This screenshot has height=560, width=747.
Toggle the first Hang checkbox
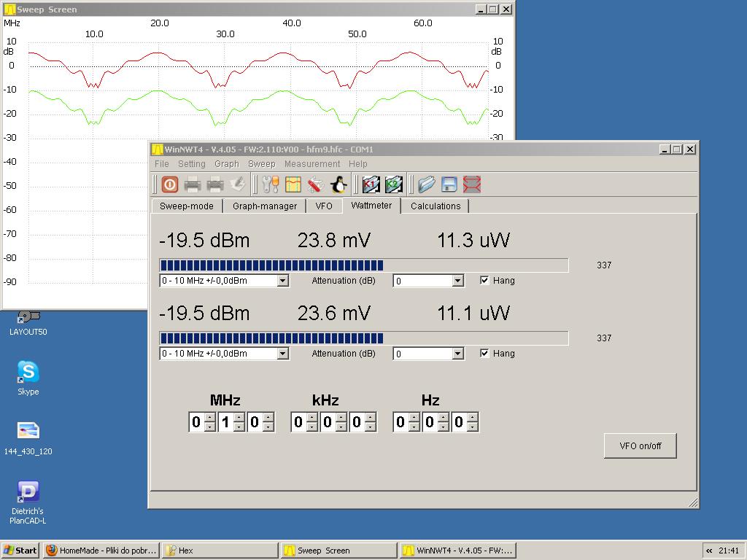[x=484, y=281]
